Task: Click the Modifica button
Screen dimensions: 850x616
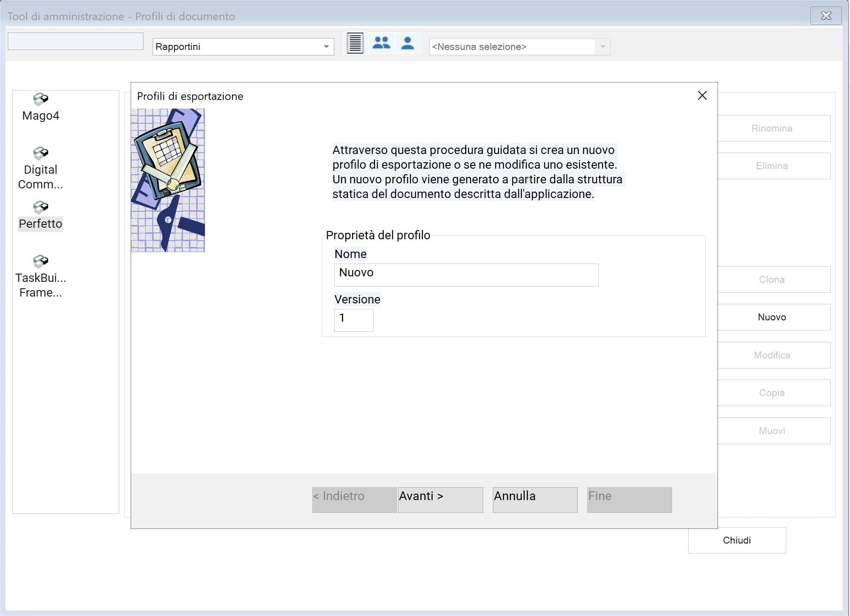Action: (x=774, y=355)
